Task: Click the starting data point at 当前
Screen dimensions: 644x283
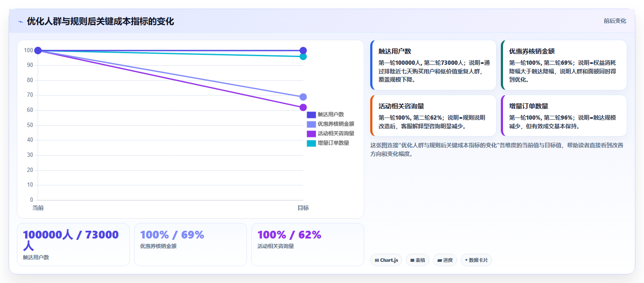Action: [38, 51]
